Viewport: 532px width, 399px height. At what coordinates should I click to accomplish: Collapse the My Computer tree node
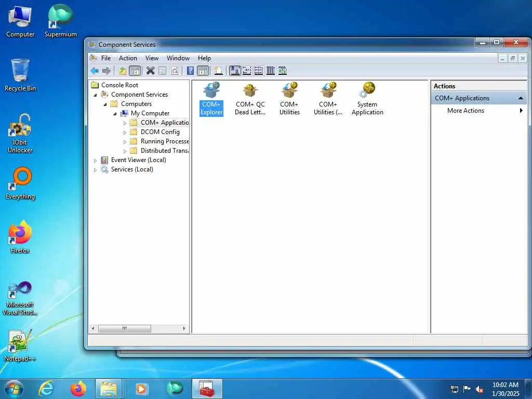pos(115,114)
